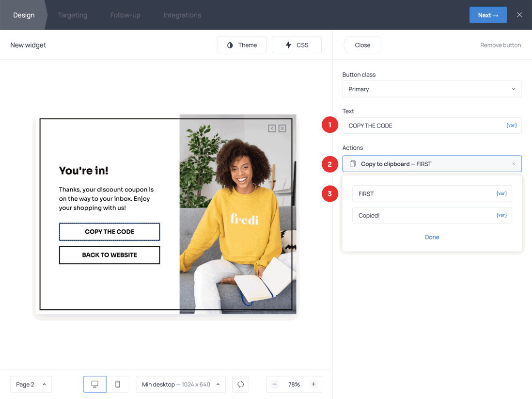This screenshot has height=399, width=532.
Task: Click the Next button to proceed
Action: point(488,15)
